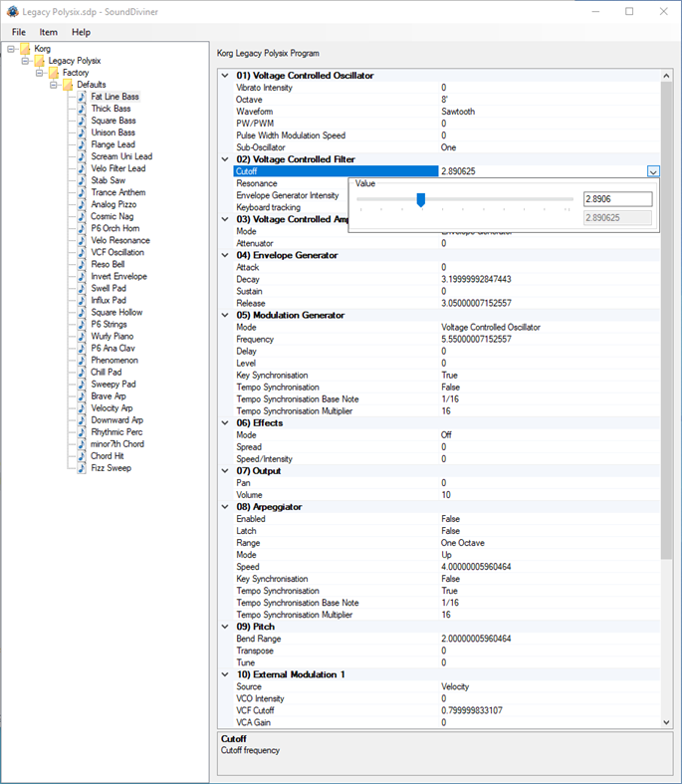This screenshot has height=784, width=682.
Task: Open the Help menu
Action: pyautogui.click(x=81, y=32)
